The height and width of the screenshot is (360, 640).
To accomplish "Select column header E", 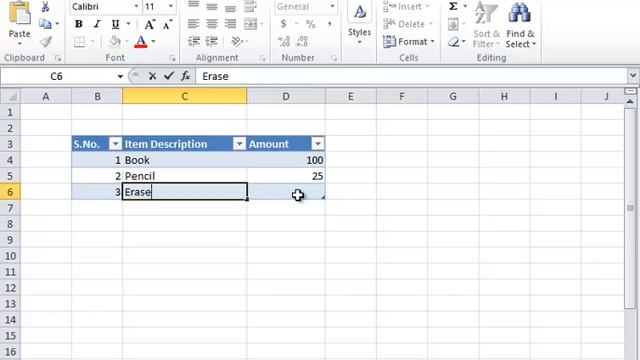I will [x=351, y=96].
